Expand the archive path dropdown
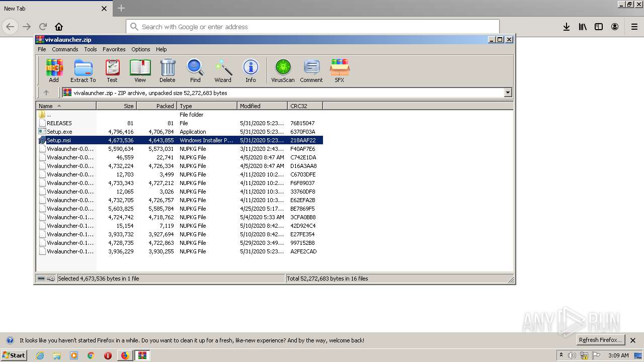The width and height of the screenshot is (644, 362). tap(508, 93)
